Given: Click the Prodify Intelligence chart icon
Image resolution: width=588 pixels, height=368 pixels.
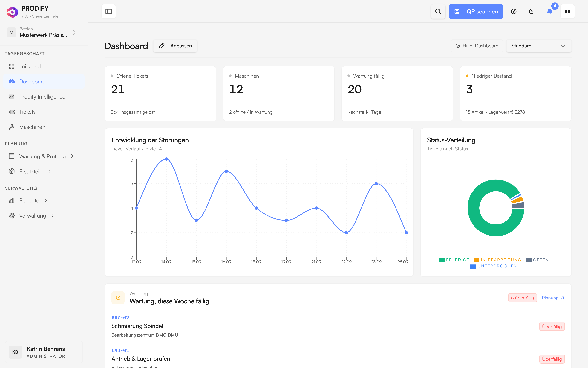Looking at the screenshot, I should 12,97.
